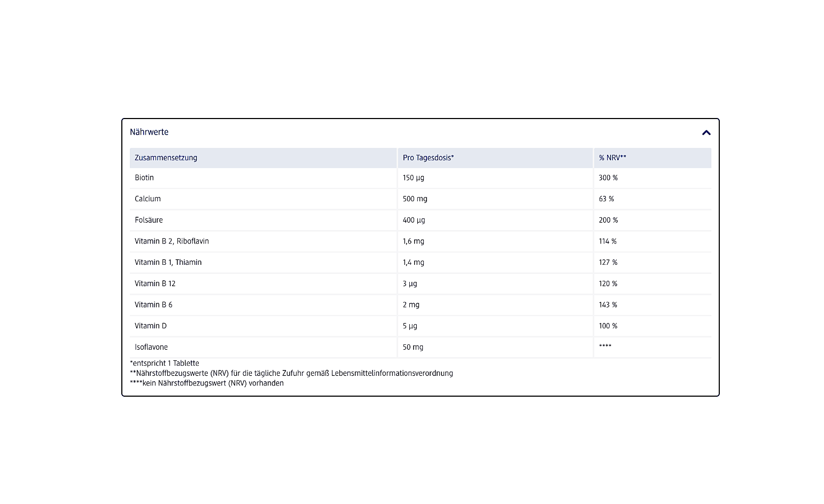Select the % NRV column header
Viewport: 824px width, 504px height.
click(x=612, y=158)
